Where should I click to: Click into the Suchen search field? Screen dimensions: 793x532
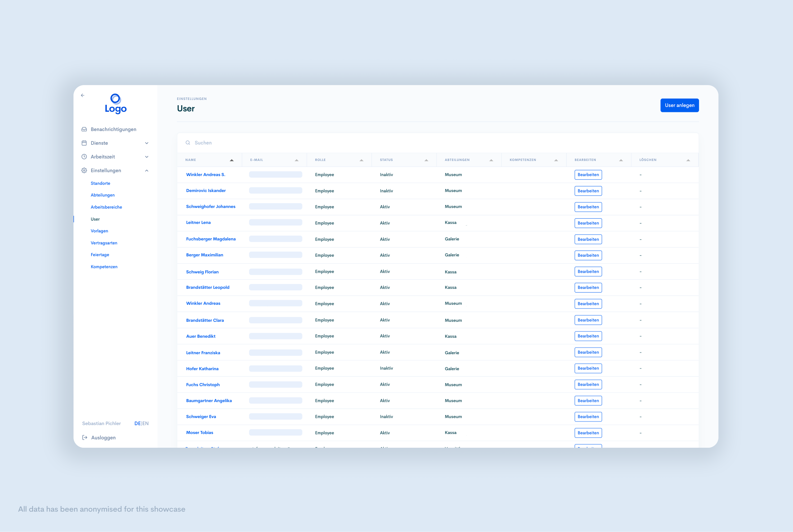click(x=407, y=143)
